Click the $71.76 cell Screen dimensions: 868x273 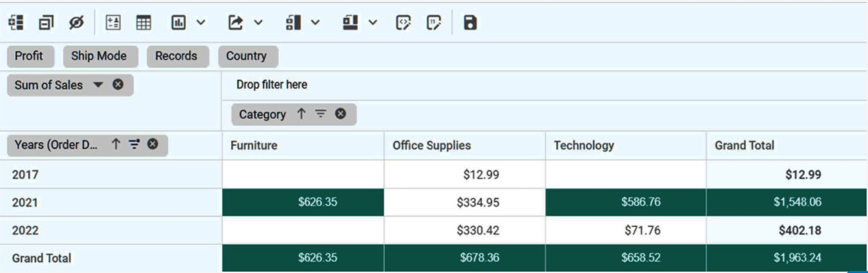(x=626, y=230)
